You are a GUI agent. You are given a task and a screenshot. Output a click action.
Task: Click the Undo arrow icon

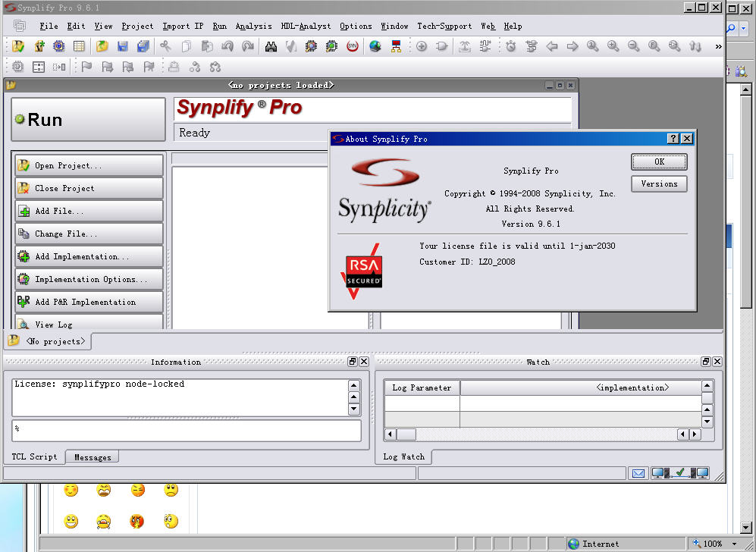coord(227,46)
